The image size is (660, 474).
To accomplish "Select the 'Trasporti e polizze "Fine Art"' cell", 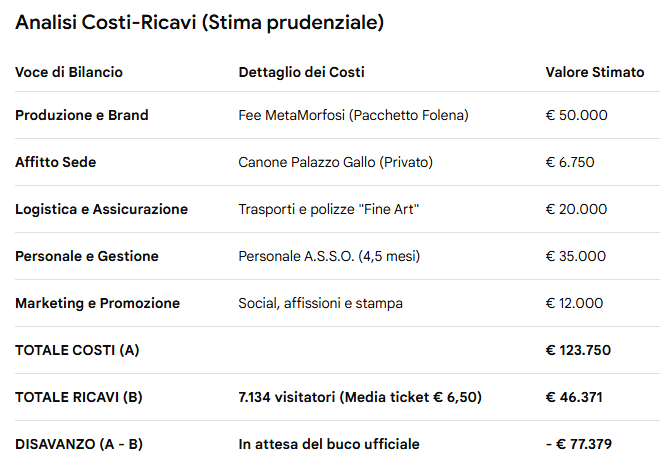I will coord(328,209).
